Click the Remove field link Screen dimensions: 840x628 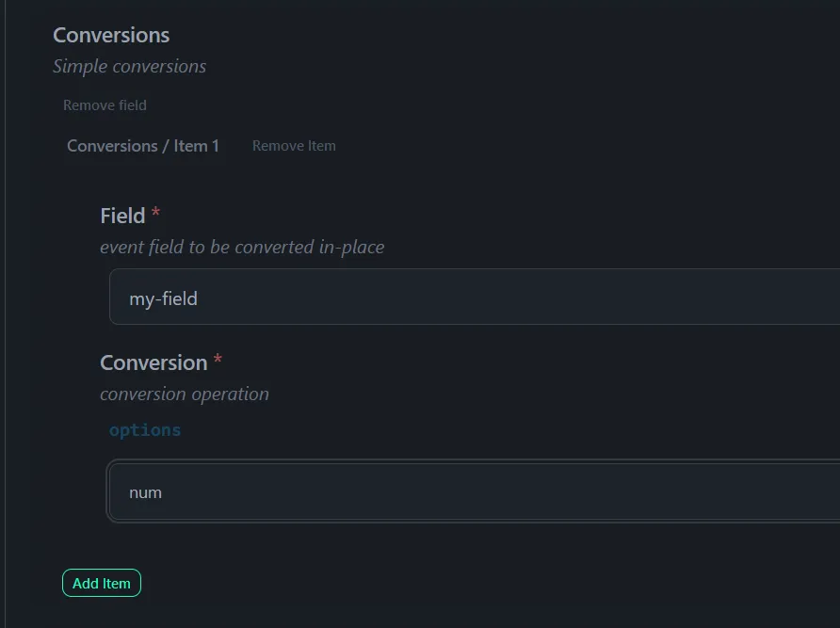coord(104,105)
